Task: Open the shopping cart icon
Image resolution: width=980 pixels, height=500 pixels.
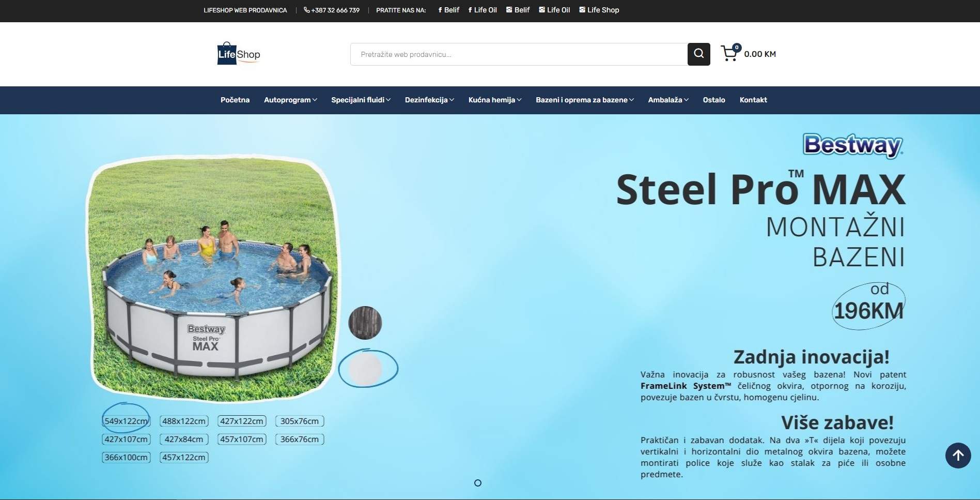Action: tap(730, 53)
